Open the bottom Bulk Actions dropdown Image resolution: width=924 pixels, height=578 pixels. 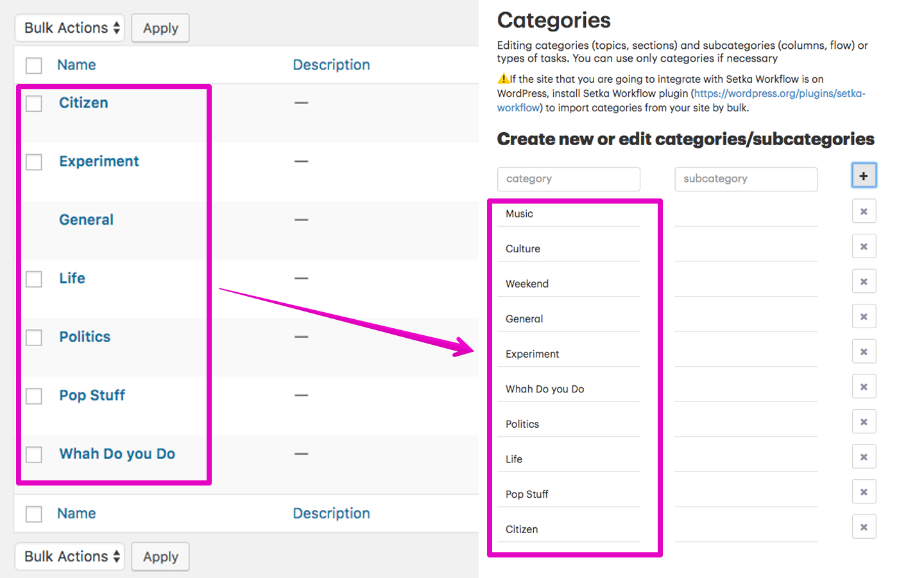(70, 556)
